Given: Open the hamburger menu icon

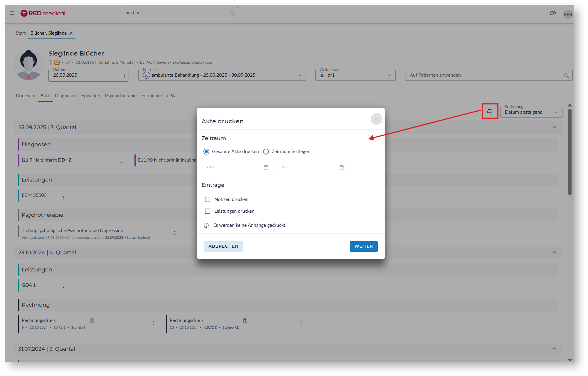Looking at the screenshot, I should 12,13.
